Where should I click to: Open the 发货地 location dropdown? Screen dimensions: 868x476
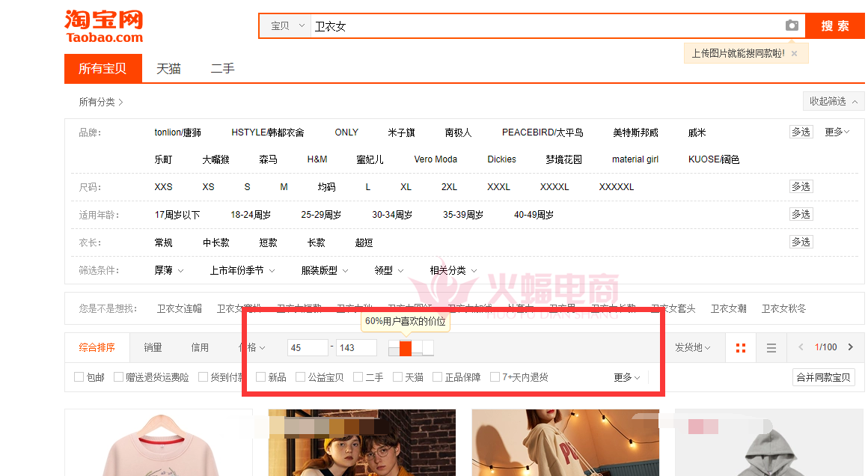click(692, 347)
